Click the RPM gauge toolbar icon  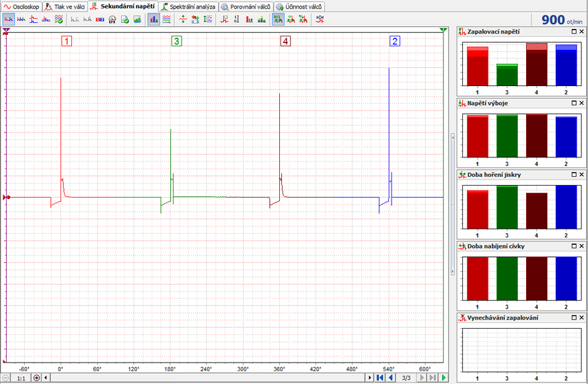(112, 20)
